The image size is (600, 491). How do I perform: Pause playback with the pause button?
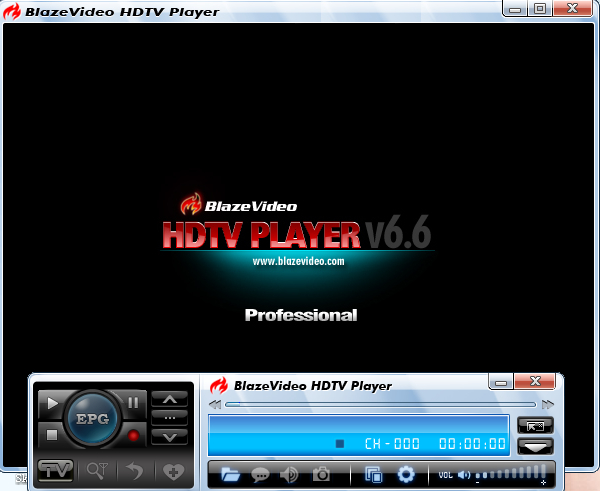click(x=133, y=403)
